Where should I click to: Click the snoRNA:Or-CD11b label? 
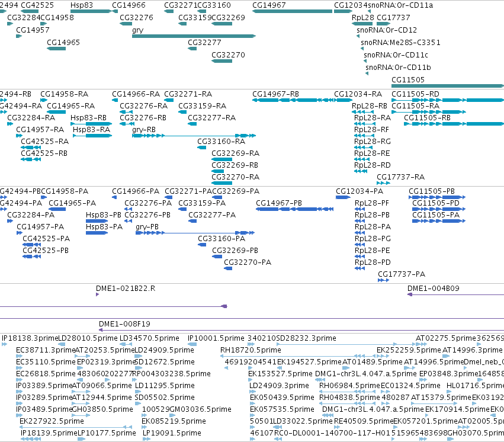point(398,67)
